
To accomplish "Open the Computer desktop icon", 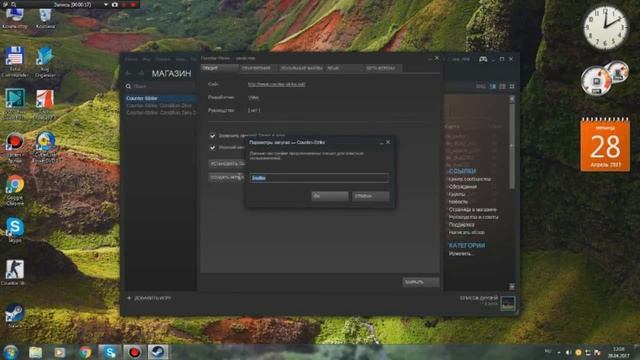I will (x=15, y=18).
